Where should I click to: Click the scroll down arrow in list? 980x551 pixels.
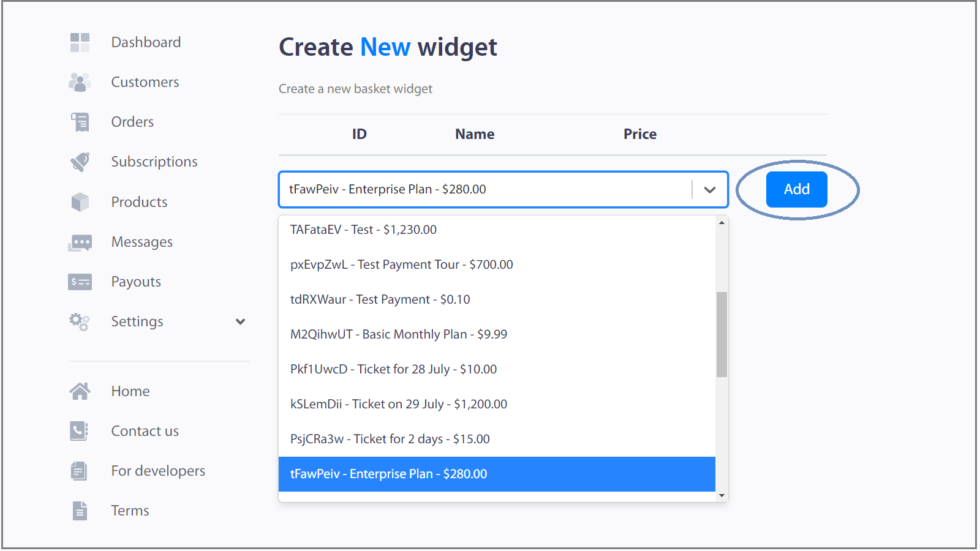tap(722, 495)
